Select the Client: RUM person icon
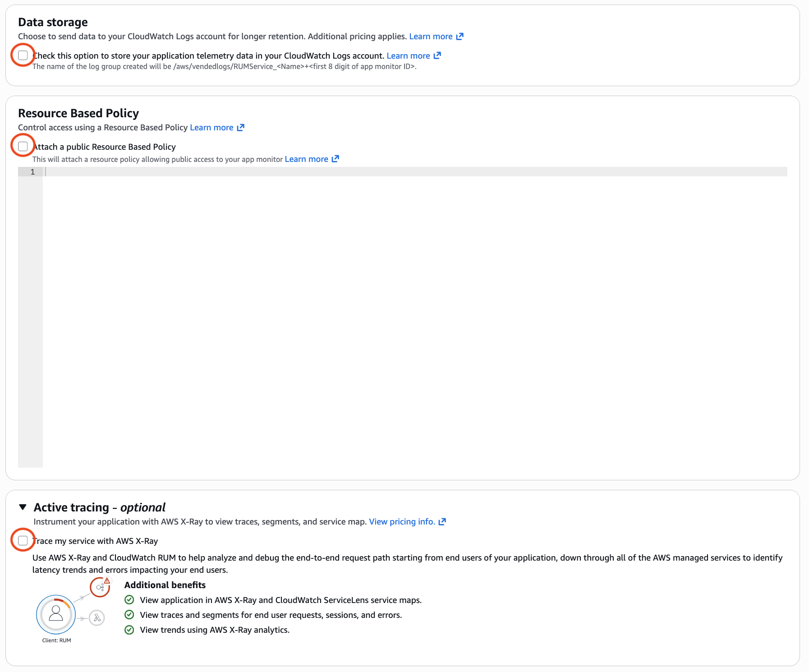This screenshot has height=672, width=809. (x=55, y=613)
